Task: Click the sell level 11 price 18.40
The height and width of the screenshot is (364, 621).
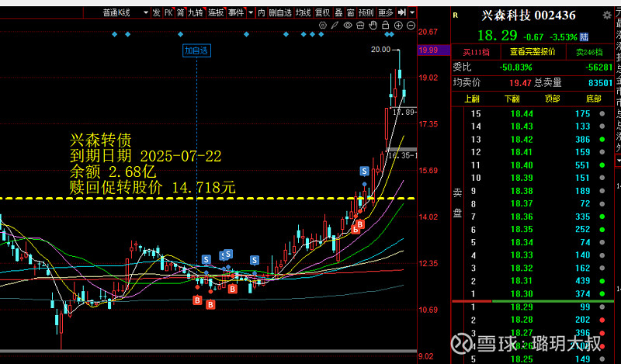Action: coord(522,165)
